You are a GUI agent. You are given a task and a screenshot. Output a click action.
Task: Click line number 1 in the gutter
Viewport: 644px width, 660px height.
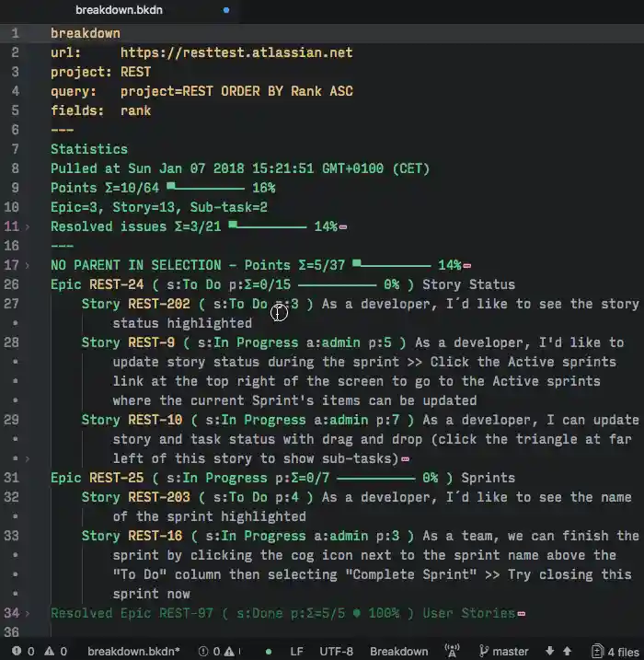click(x=15, y=33)
